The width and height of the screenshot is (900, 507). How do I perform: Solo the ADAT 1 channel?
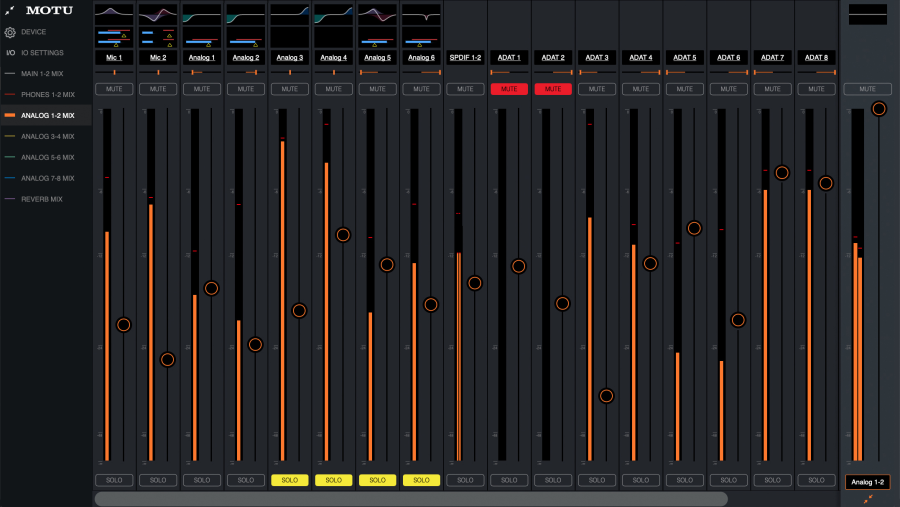pyautogui.click(x=509, y=480)
